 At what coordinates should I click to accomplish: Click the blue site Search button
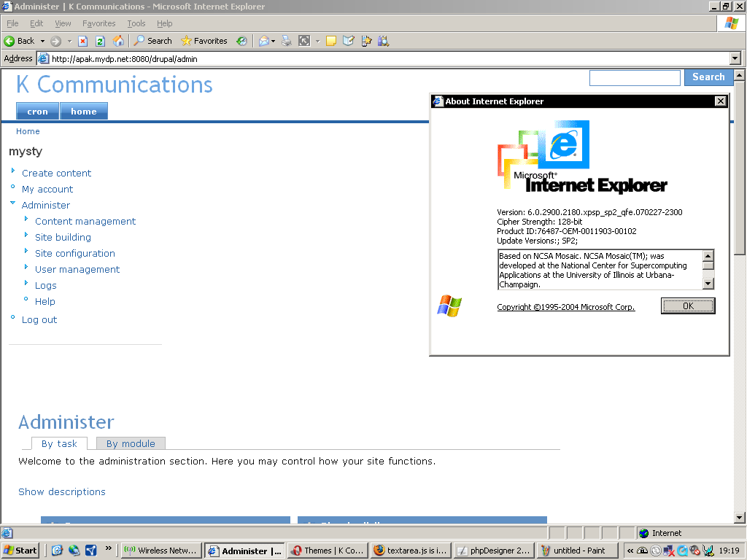click(708, 77)
